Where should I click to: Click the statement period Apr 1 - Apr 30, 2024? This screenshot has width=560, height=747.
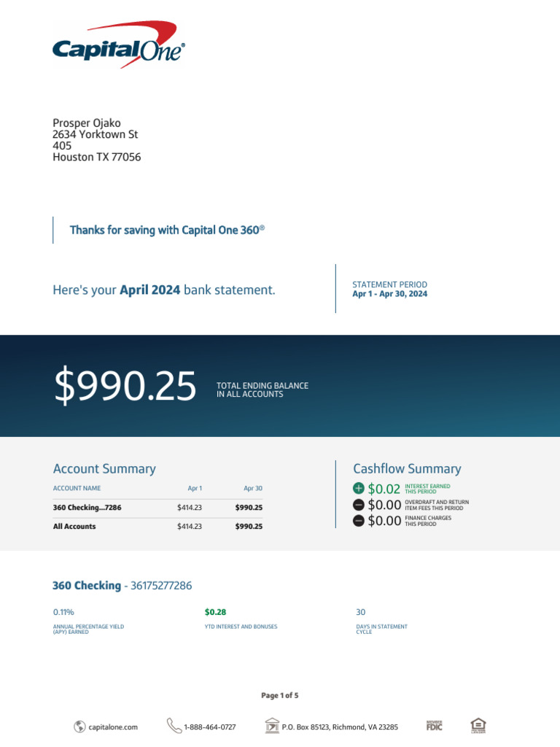coord(390,294)
